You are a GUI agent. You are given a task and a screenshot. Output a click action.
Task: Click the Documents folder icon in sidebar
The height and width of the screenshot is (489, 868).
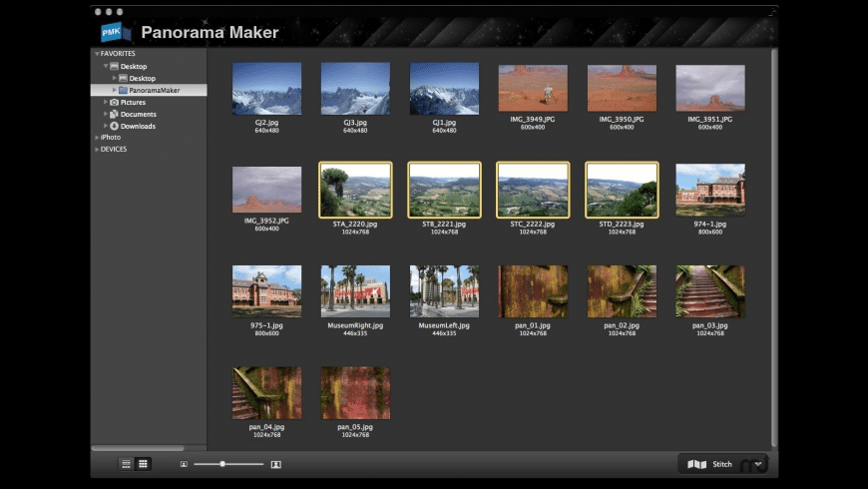(x=114, y=114)
